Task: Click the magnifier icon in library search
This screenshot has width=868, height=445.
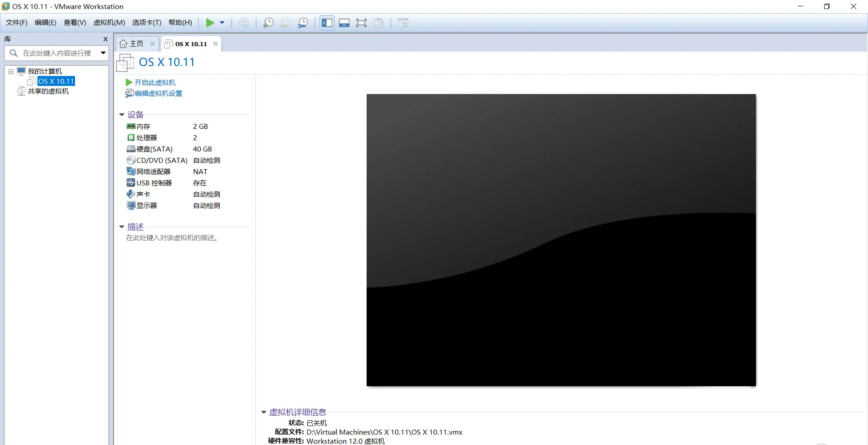Action: [14, 53]
